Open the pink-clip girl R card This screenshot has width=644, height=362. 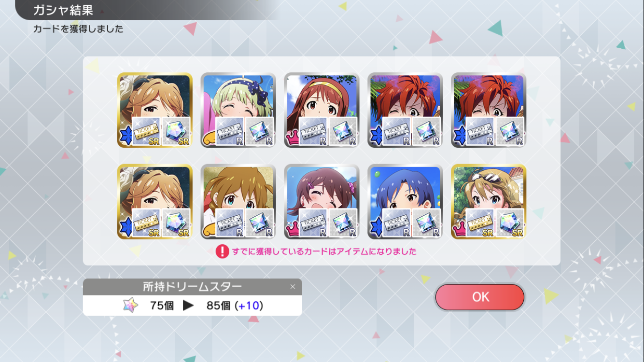[x=322, y=201]
